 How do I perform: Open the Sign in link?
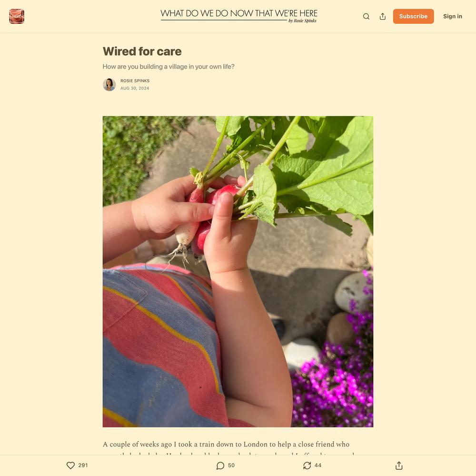point(452,16)
